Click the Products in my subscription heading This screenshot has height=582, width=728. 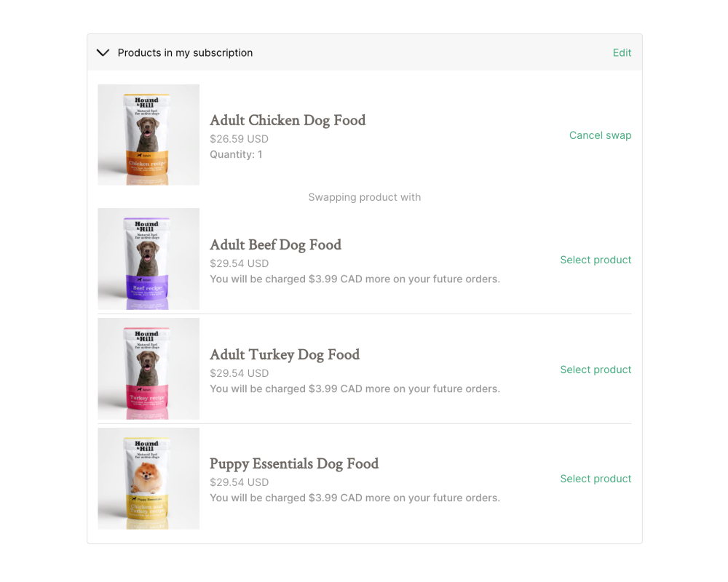click(x=185, y=53)
